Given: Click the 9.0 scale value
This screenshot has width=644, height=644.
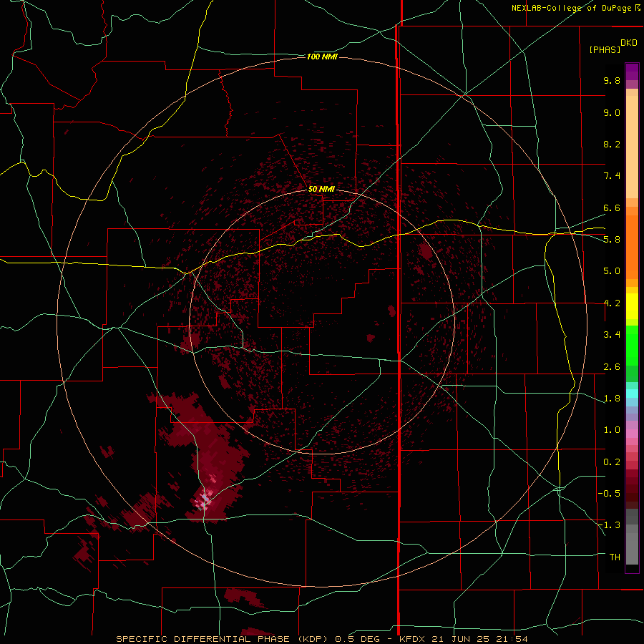Looking at the screenshot, I should click(612, 112).
